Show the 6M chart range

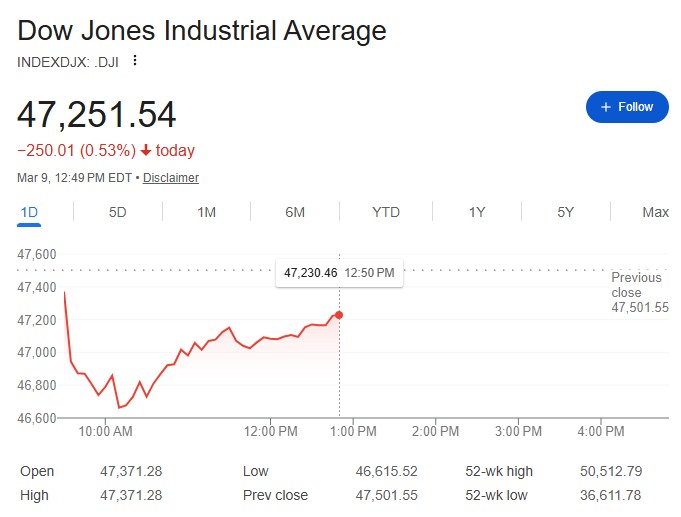click(x=295, y=212)
